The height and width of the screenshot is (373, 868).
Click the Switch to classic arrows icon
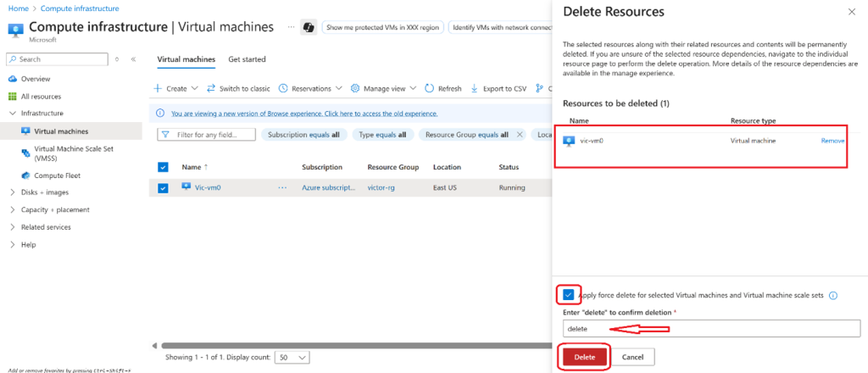pos(211,88)
